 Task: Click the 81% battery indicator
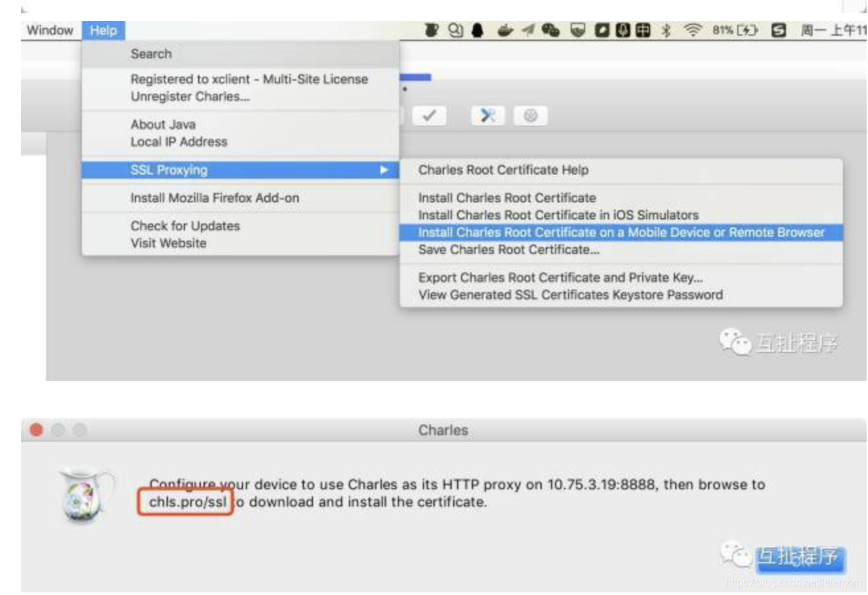point(735,30)
